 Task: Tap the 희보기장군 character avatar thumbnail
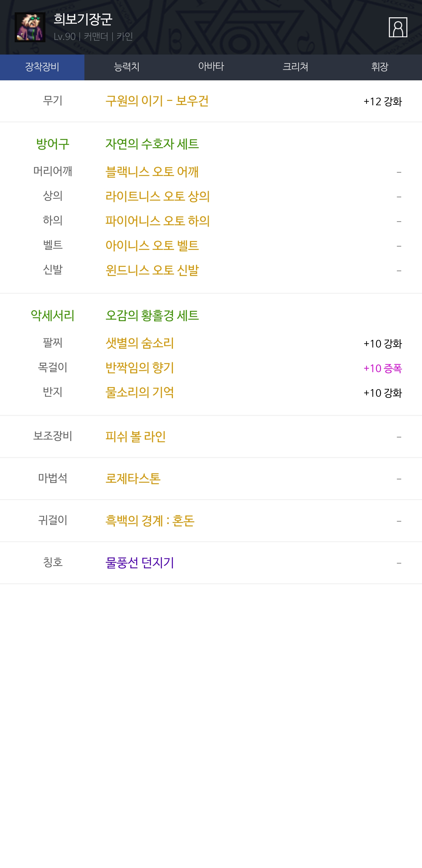click(x=30, y=27)
